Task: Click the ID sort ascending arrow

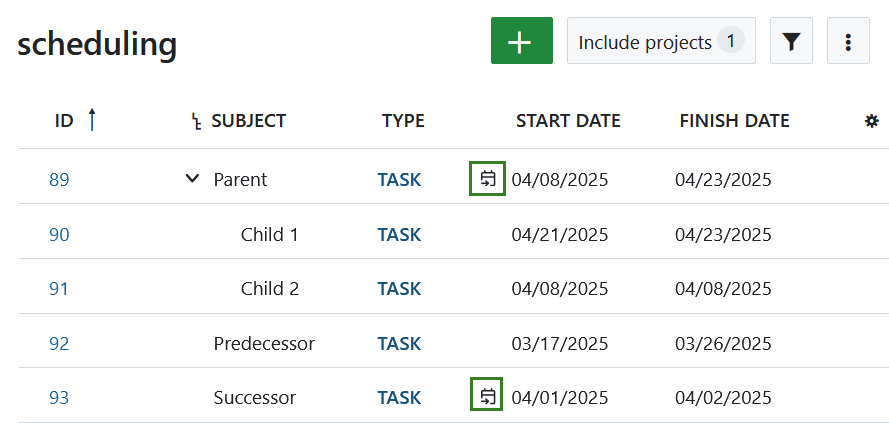Action: tap(92, 120)
